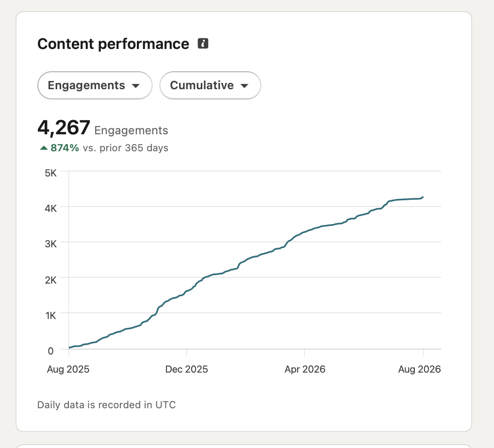The height and width of the screenshot is (448, 494).
Task: Click the Daily data recorded in UTC note
Action: pos(106,404)
